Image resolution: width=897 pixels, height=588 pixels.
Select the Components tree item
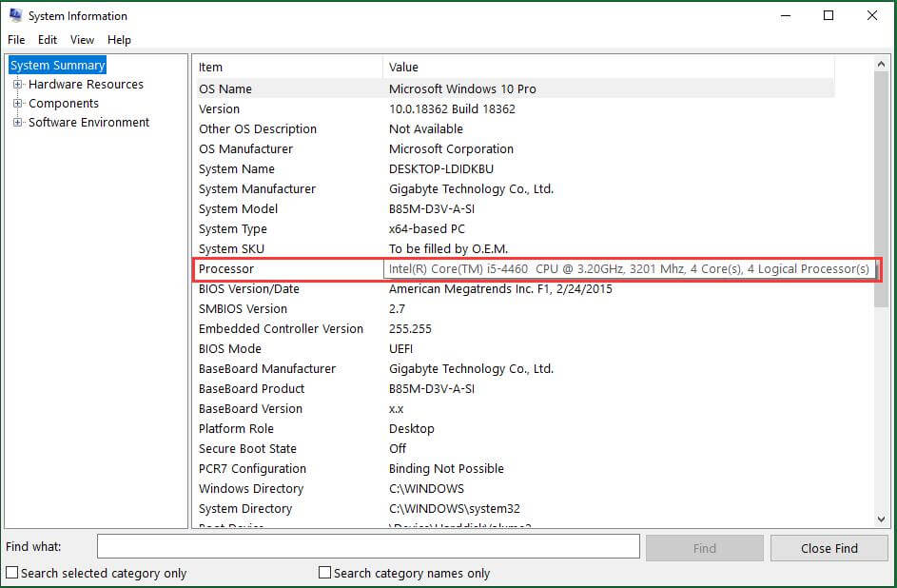(64, 104)
